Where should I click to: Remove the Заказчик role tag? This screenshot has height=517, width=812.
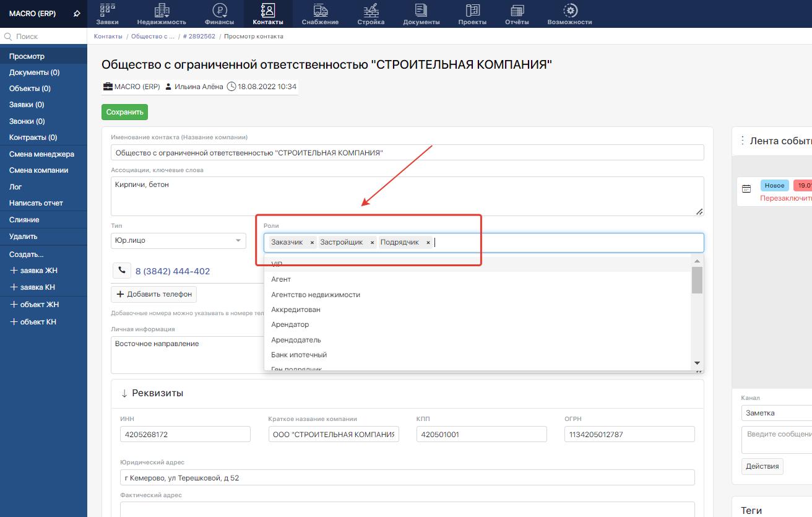[x=312, y=243]
